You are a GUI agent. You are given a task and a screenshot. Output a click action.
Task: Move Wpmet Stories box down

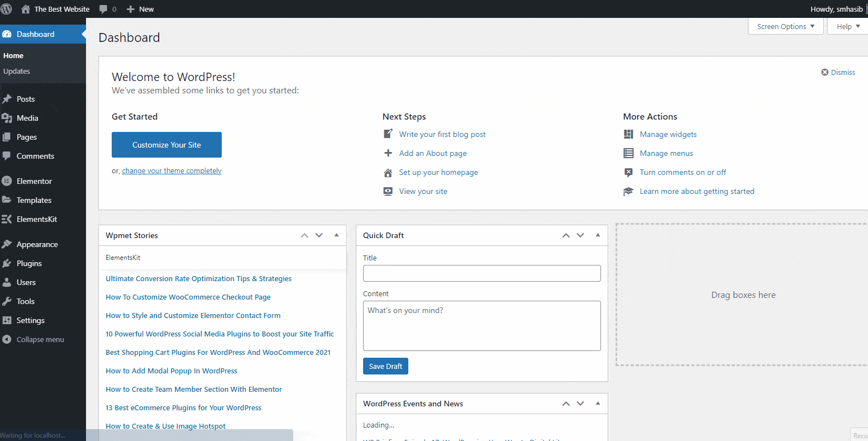319,235
